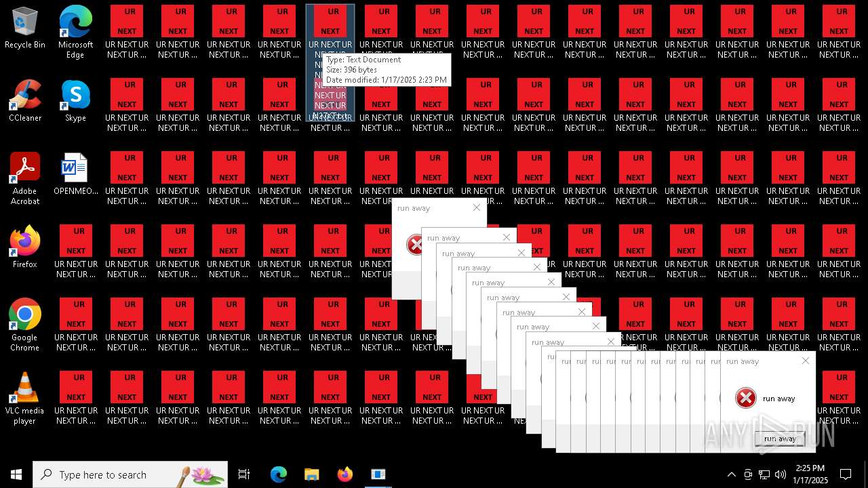
Task: Open the network status tray icon
Action: (x=764, y=474)
